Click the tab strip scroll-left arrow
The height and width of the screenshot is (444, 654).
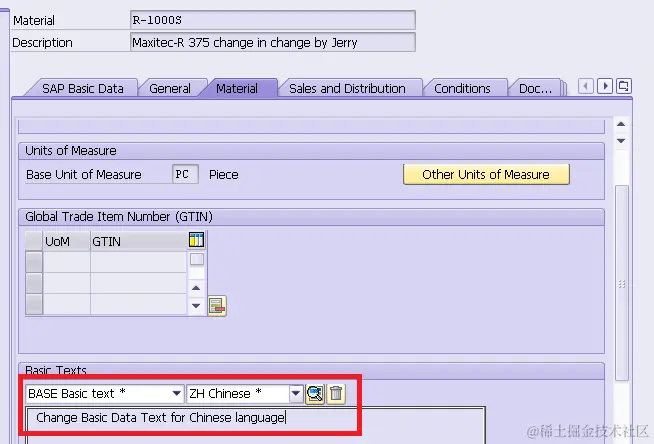tap(586, 86)
